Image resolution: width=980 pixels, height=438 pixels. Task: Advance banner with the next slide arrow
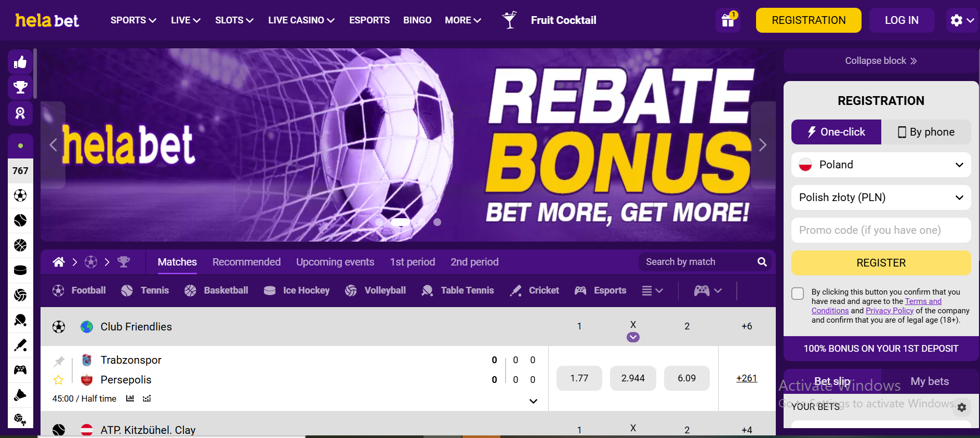click(763, 145)
